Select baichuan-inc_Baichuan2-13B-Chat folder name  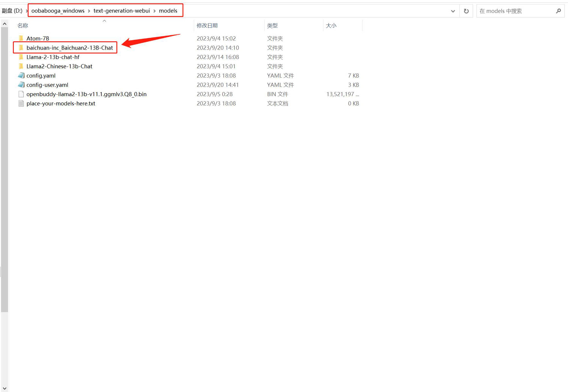(x=70, y=48)
